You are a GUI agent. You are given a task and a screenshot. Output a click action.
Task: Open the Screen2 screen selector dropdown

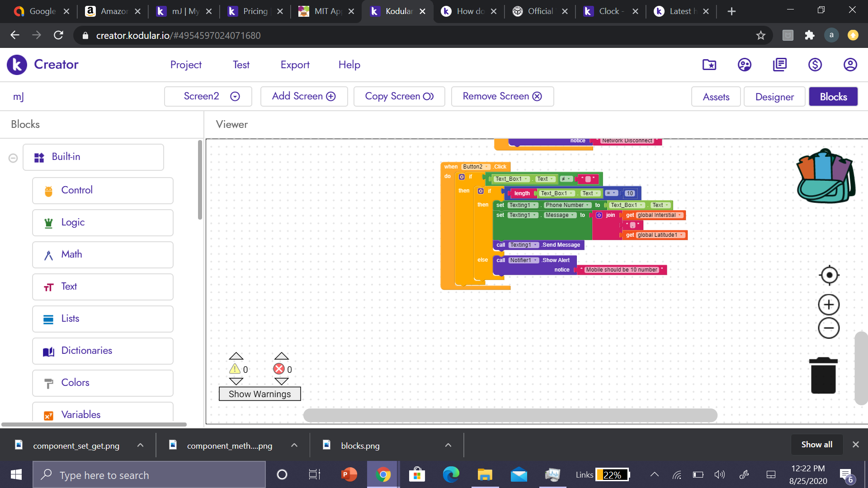(208, 96)
